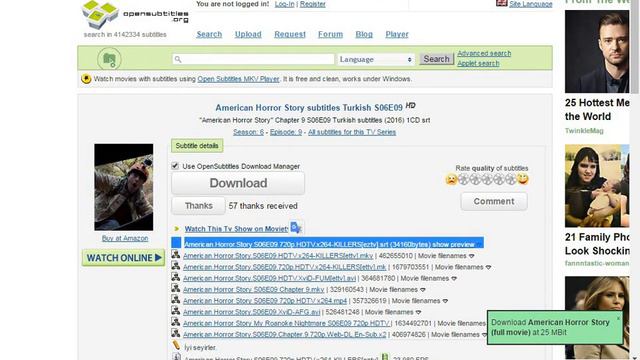Image resolution: width=640 pixels, height=360 pixels.
Task: Click the file icon beside the 720p.HDTV.x264.mp4 row
Action: [176, 300]
